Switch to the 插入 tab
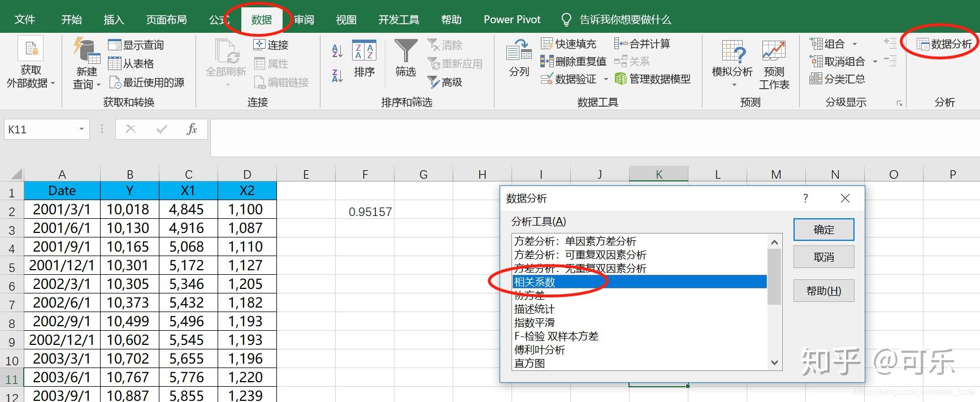 point(114,20)
